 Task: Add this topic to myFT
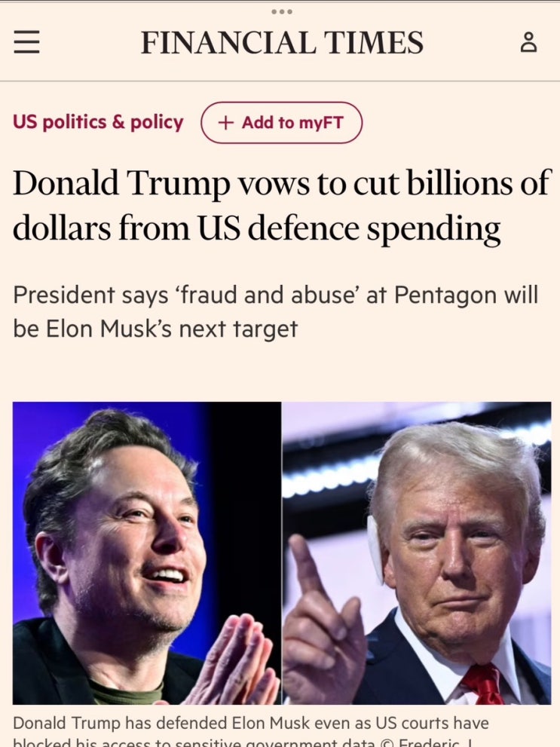[281, 122]
